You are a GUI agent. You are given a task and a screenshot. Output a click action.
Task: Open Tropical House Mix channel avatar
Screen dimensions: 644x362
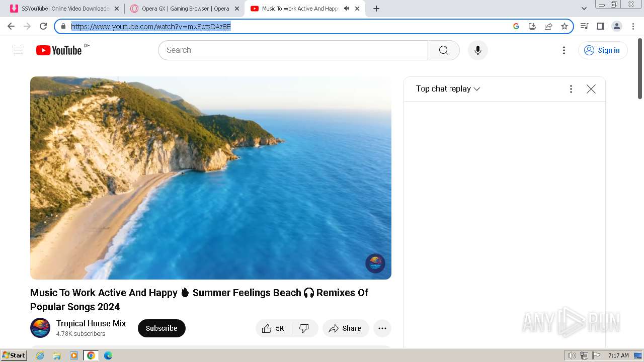point(40,328)
